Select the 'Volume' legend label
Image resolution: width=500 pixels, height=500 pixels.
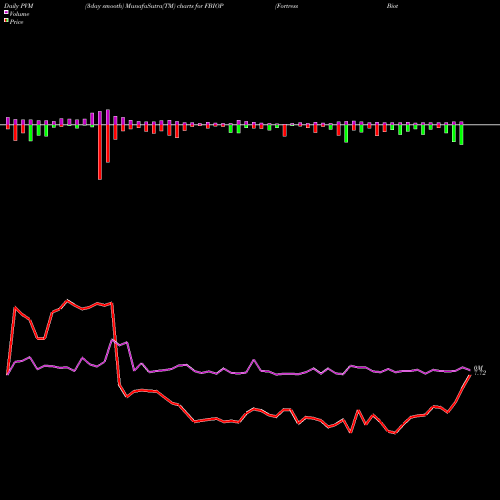[19, 14]
